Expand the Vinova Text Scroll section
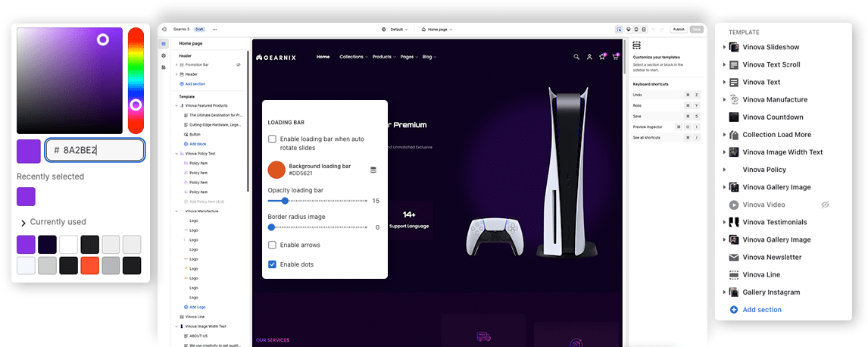Image resolution: width=868 pixels, height=347 pixels. click(724, 64)
